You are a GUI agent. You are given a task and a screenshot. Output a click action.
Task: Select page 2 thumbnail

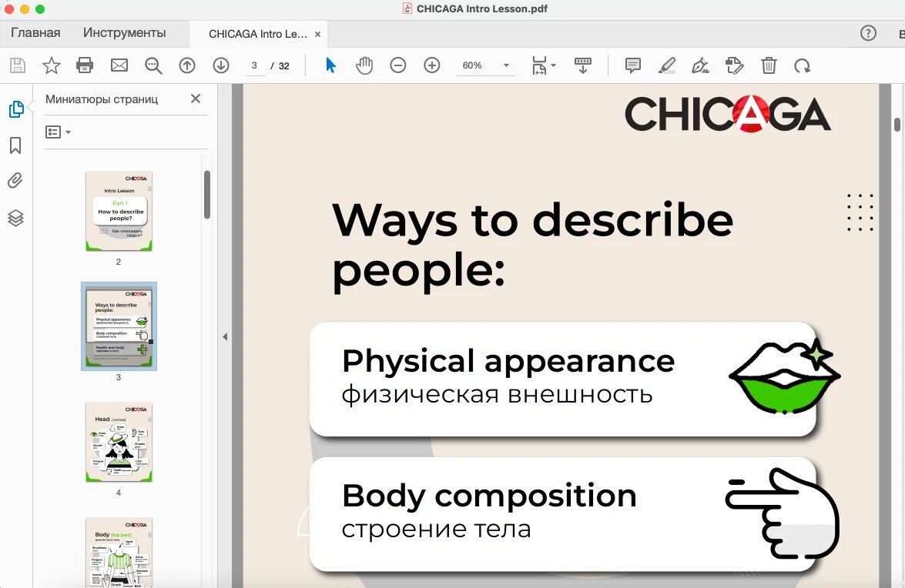tap(119, 211)
